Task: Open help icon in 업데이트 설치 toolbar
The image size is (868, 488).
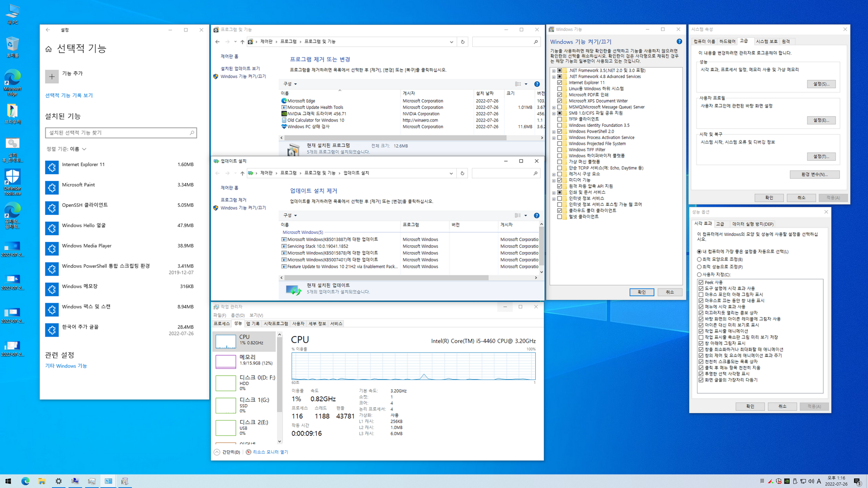Action: (536, 215)
